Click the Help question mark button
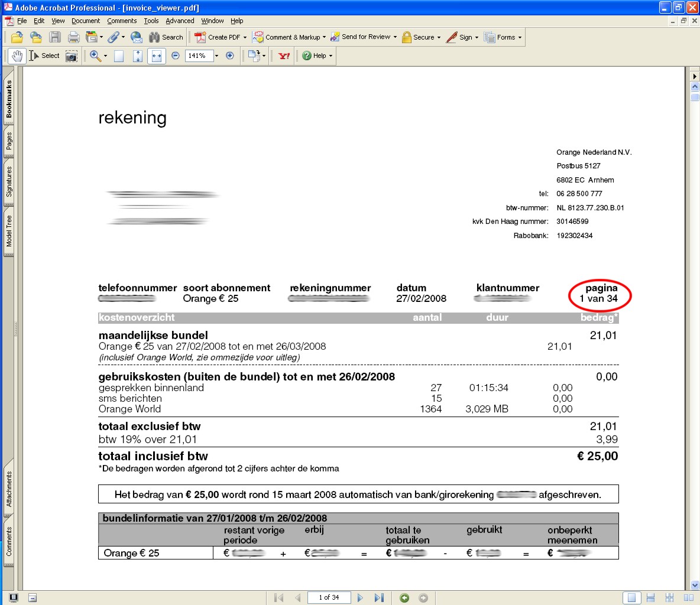The width and height of the screenshot is (700, 605). coord(315,56)
